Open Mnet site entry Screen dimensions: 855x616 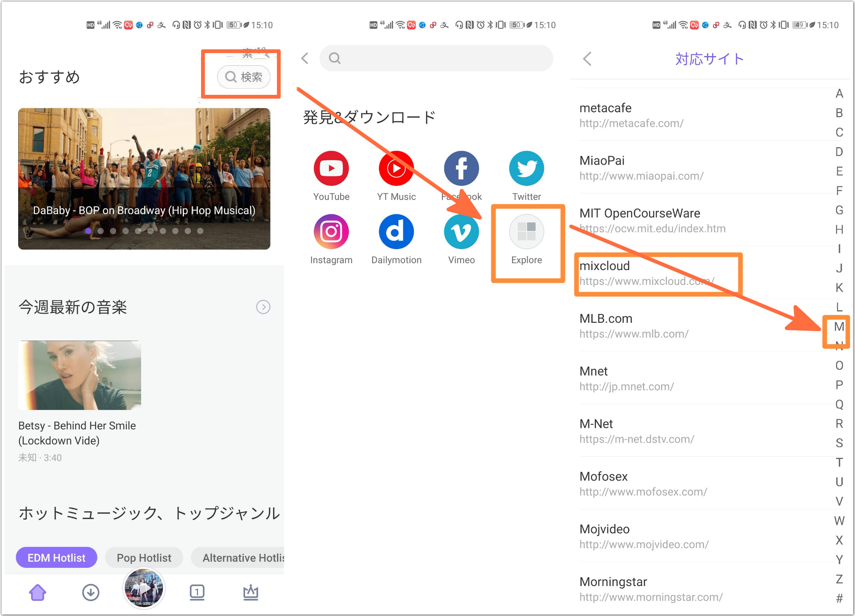pyautogui.click(x=706, y=378)
